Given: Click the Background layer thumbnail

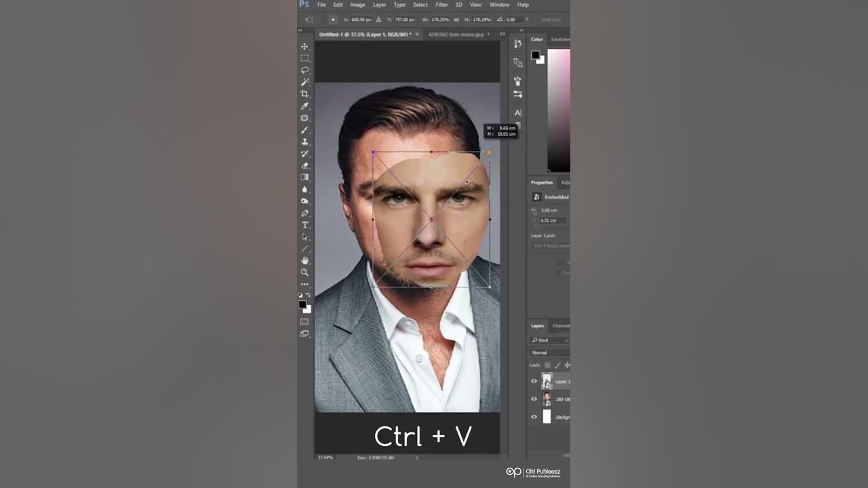Looking at the screenshot, I should 547,417.
